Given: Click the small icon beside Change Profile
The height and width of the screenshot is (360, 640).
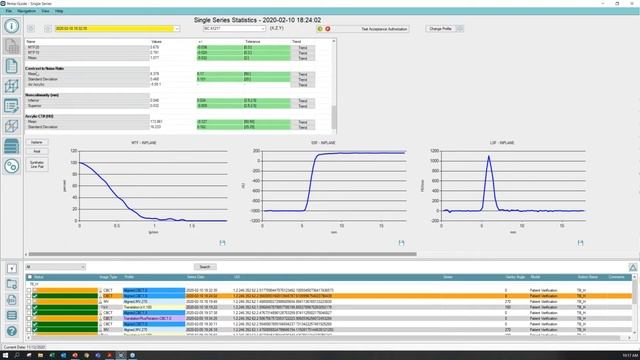Looking at the screenshot, I should [x=460, y=29].
